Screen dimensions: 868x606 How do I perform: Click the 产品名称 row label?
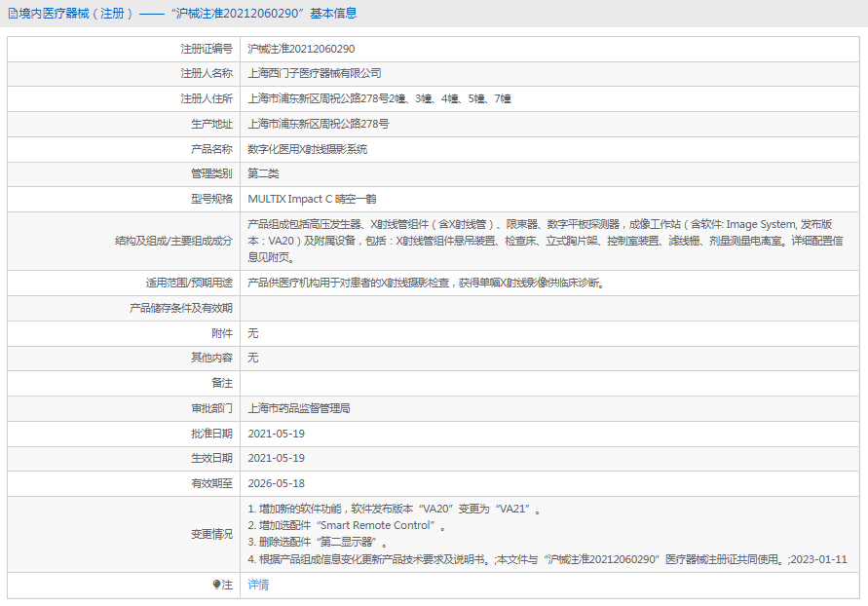coord(212,149)
